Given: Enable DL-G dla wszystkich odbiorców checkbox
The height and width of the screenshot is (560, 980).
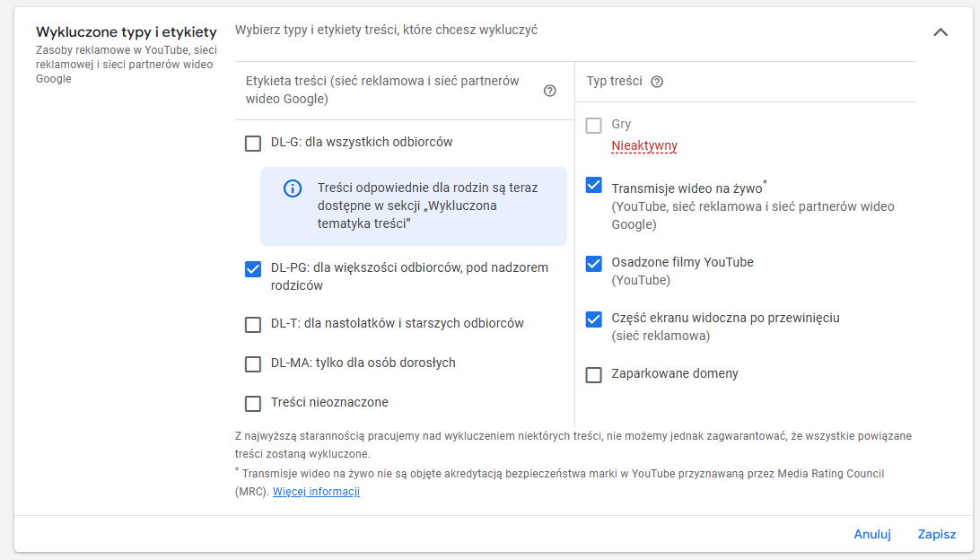Looking at the screenshot, I should pyautogui.click(x=253, y=143).
